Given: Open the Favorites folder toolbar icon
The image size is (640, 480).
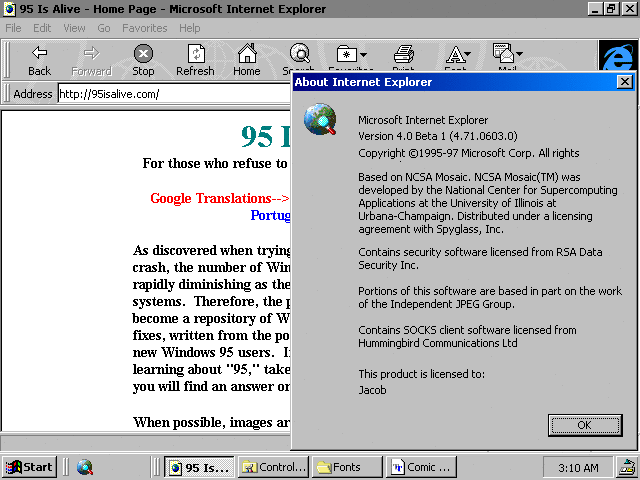Looking at the screenshot, I should (346, 54).
